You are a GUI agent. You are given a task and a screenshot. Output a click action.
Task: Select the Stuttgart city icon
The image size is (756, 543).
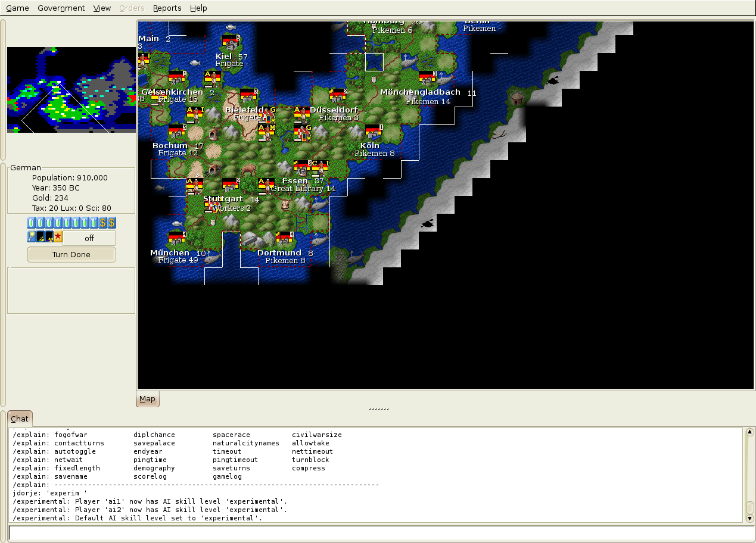point(231,186)
